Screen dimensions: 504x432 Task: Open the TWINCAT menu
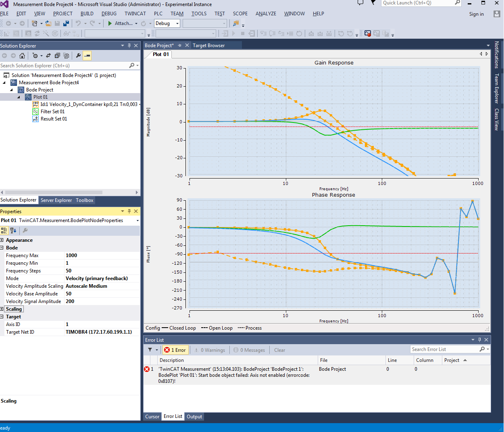point(135,14)
